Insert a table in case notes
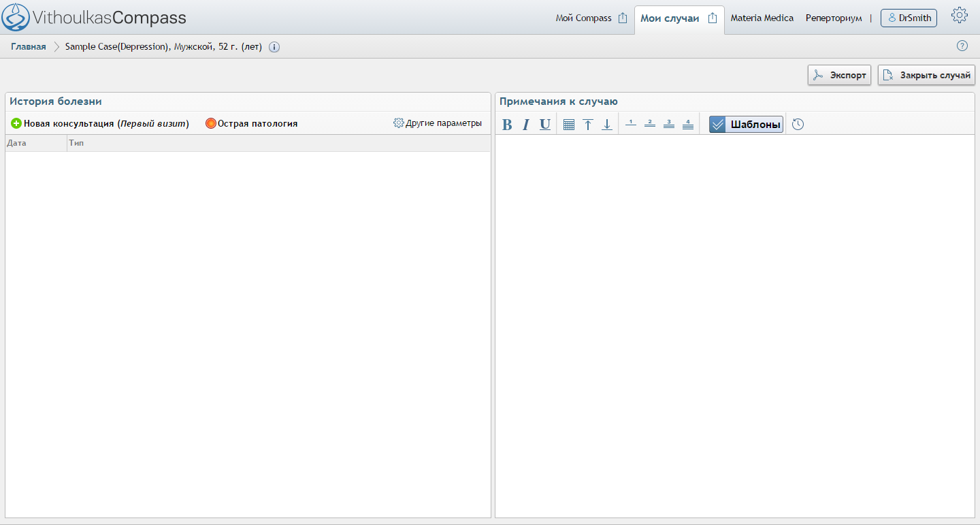980x525 pixels. pos(569,125)
